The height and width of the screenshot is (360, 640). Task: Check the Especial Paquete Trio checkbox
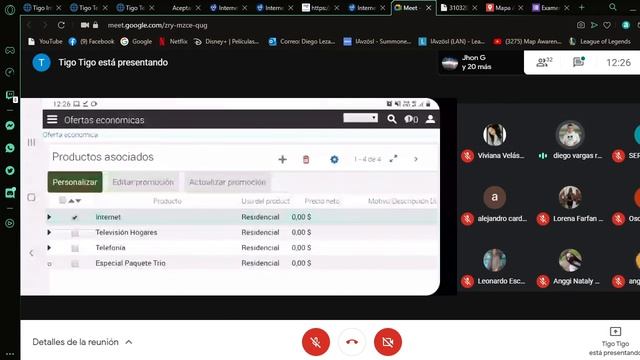(75, 264)
